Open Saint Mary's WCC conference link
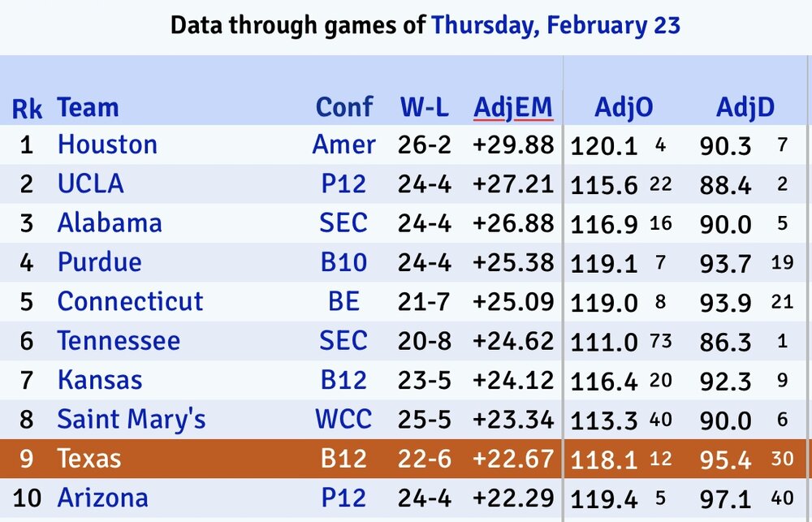This screenshot has height=522, width=812. (x=343, y=420)
